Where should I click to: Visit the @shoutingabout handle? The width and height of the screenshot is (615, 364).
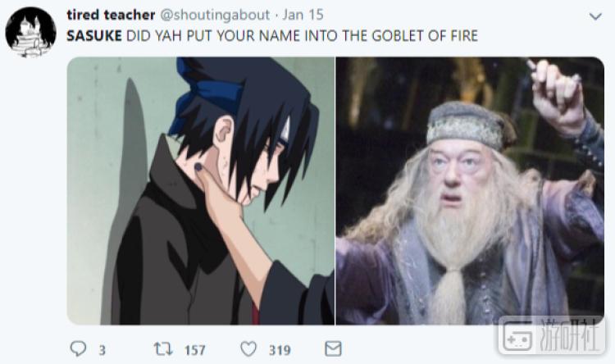216,15
